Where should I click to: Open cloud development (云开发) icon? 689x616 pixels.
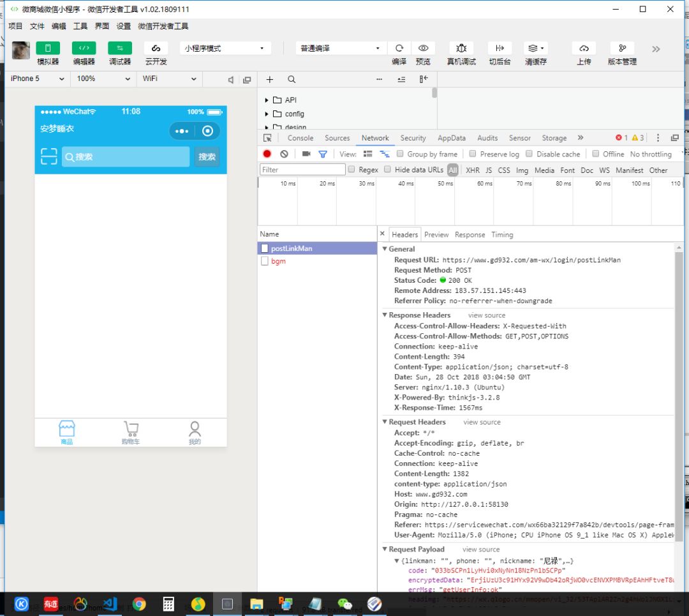[x=156, y=48]
